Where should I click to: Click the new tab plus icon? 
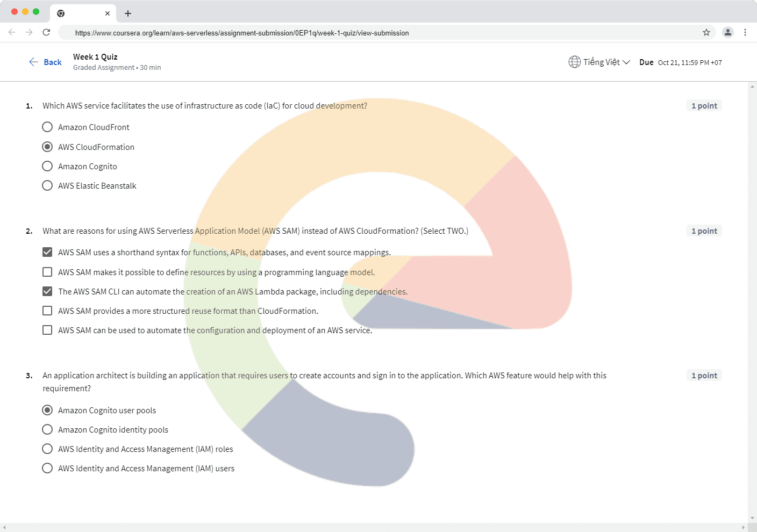tap(128, 13)
